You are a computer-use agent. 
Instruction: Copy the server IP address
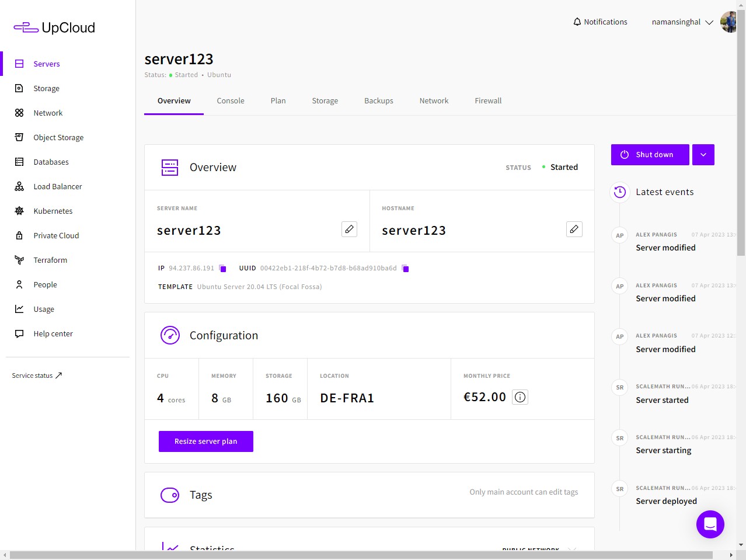pyautogui.click(x=222, y=269)
